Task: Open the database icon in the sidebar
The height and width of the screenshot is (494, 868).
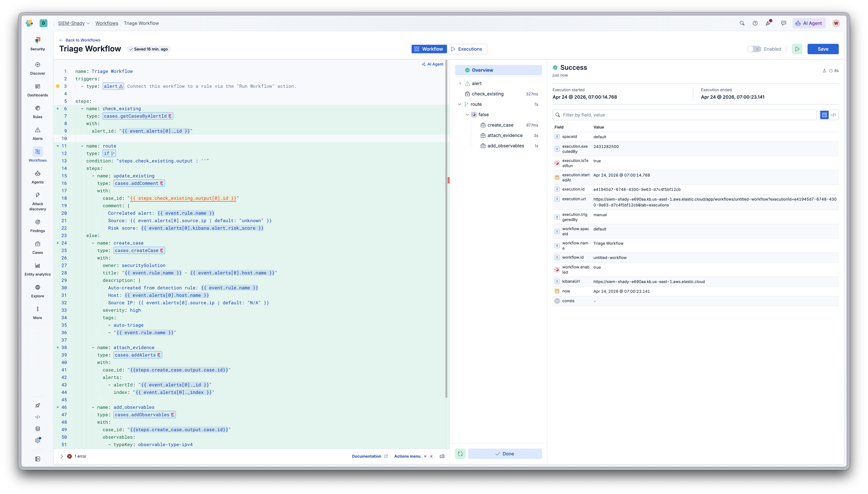Action: 38,429
